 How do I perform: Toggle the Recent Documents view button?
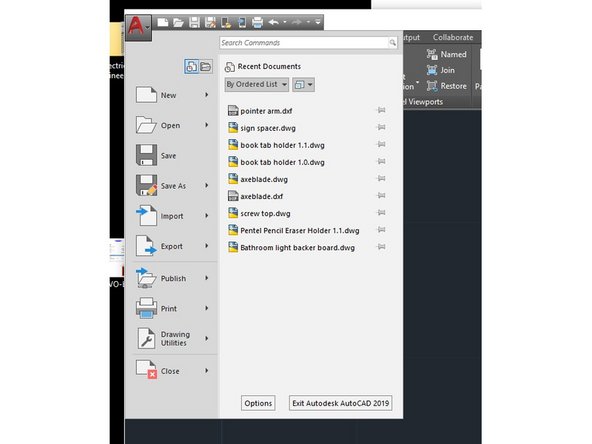(x=191, y=66)
